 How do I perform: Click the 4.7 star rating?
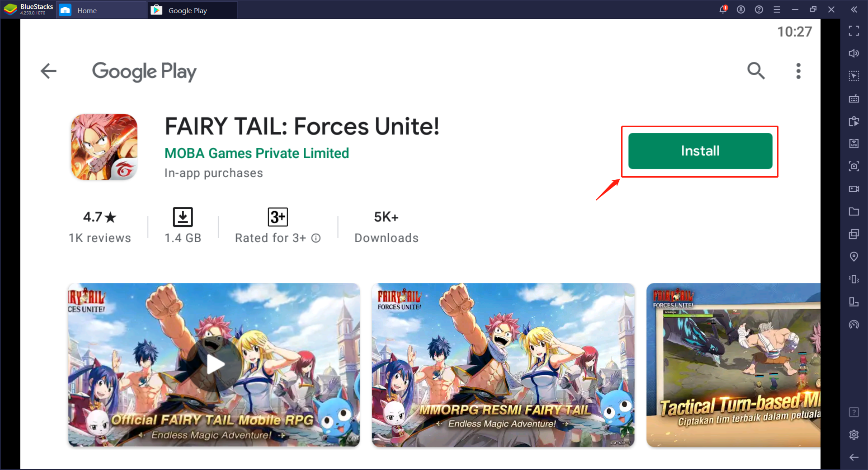click(100, 217)
